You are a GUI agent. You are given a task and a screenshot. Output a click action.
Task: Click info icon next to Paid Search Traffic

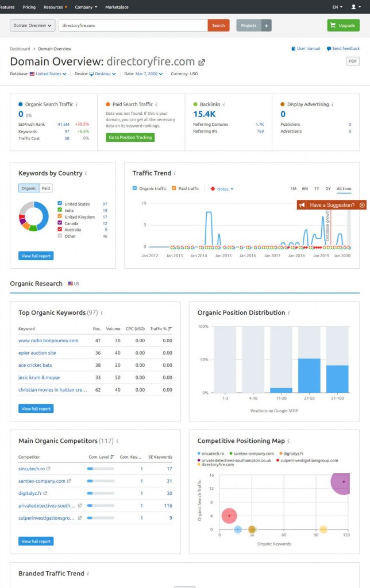156,105
